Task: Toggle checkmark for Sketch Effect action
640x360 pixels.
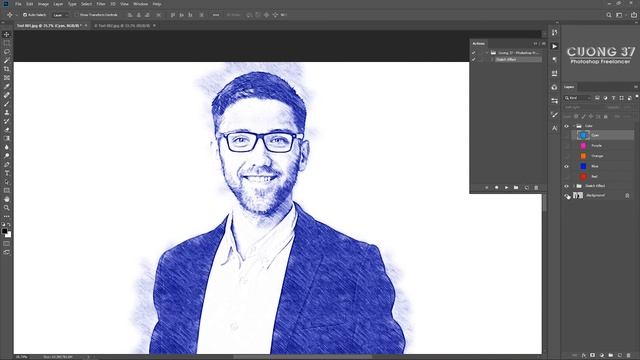Action: pyautogui.click(x=473, y=60)
